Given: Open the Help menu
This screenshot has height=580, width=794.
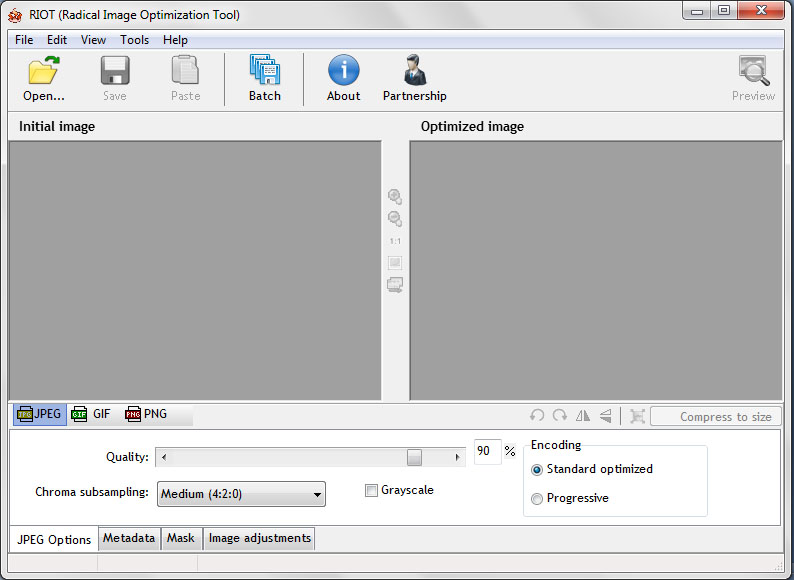Looking at the screenshot, I should pos(175,40).
